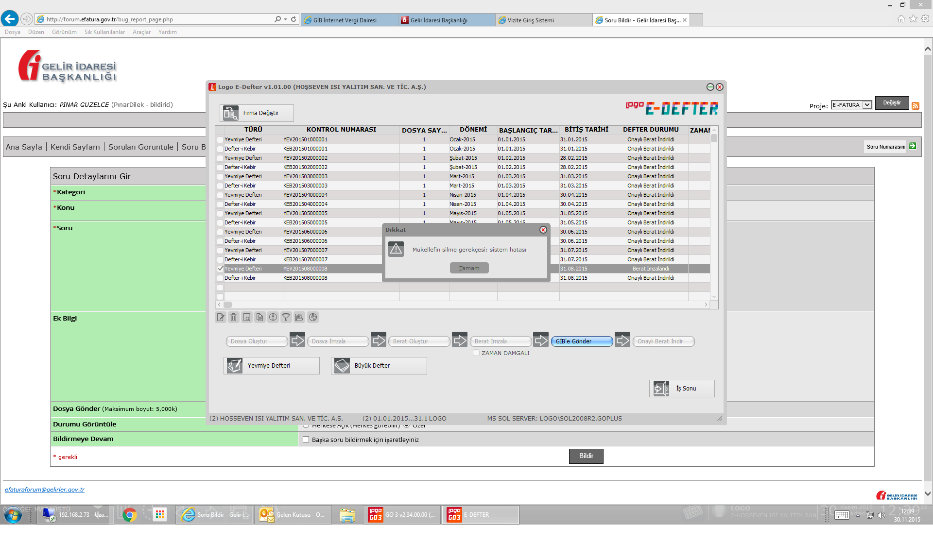Enable the ZAMAN DAMGALI checkbox

476,353
